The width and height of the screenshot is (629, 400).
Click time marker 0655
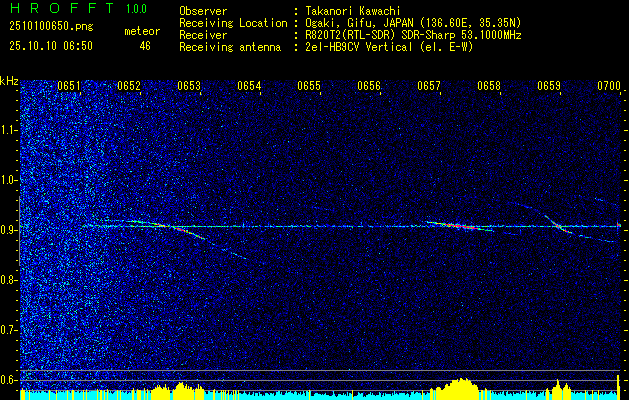tap(309, 86)
